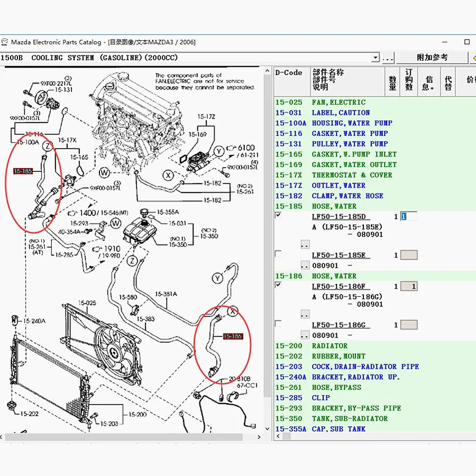
Task: Select part number LF50-15-185E link
Action: [341, 255]
